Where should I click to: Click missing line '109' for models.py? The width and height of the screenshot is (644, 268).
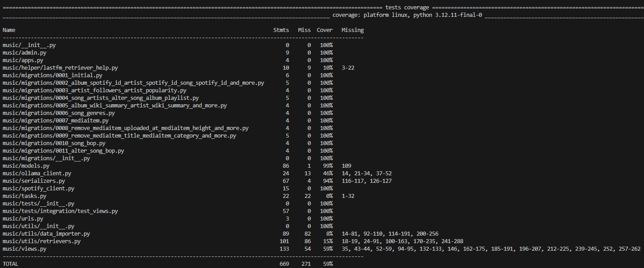click(346, 166)
